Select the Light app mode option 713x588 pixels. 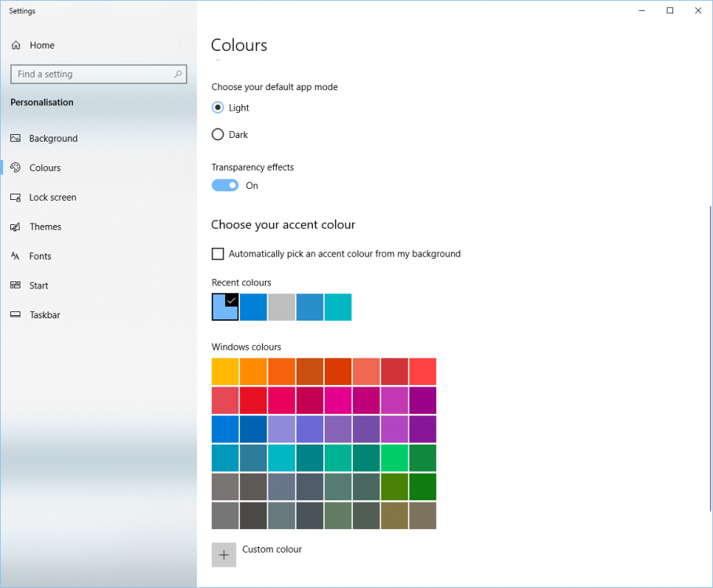[x=218, y=108]
